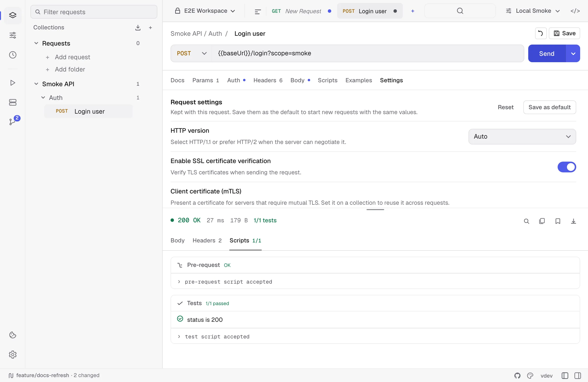This screenshot has width=588, height=382.
Task: Click the Send button
Action: [547, 53]
